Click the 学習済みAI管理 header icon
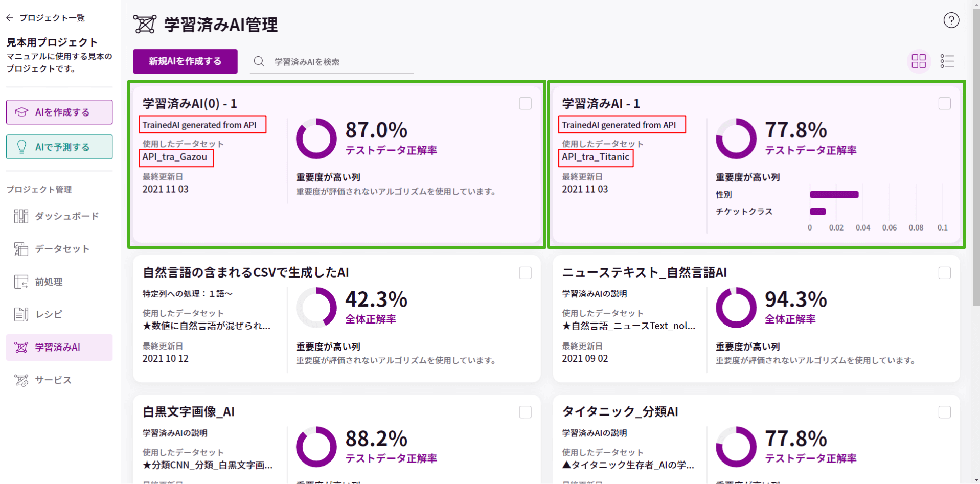 coord(145,24)
